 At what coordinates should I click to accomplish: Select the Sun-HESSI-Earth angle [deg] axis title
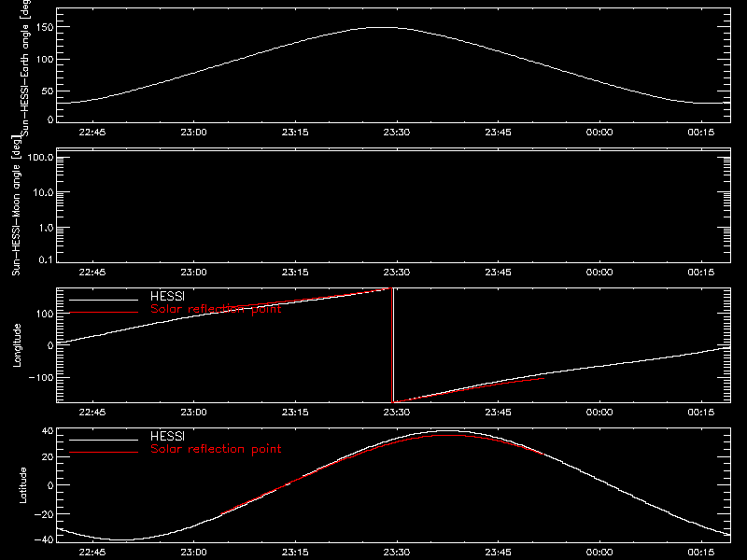click(x=25, y=68)
